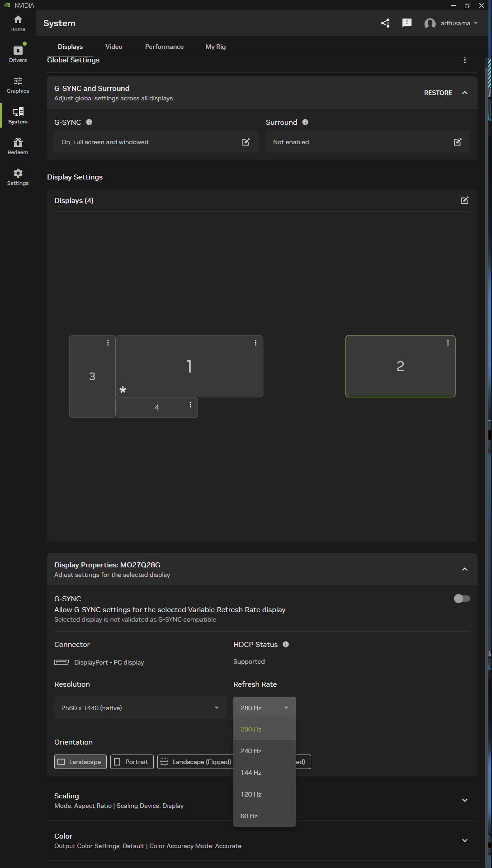Select display 3 thumbnail
The image size is (492, 868).
(x=92, y=376)
